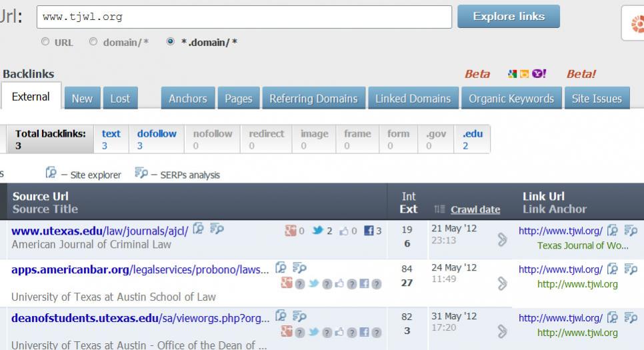Open Texas Journal of Wo... anchor link
The height and width of the screenshot is (350, 644).
(x=583, y=245)
